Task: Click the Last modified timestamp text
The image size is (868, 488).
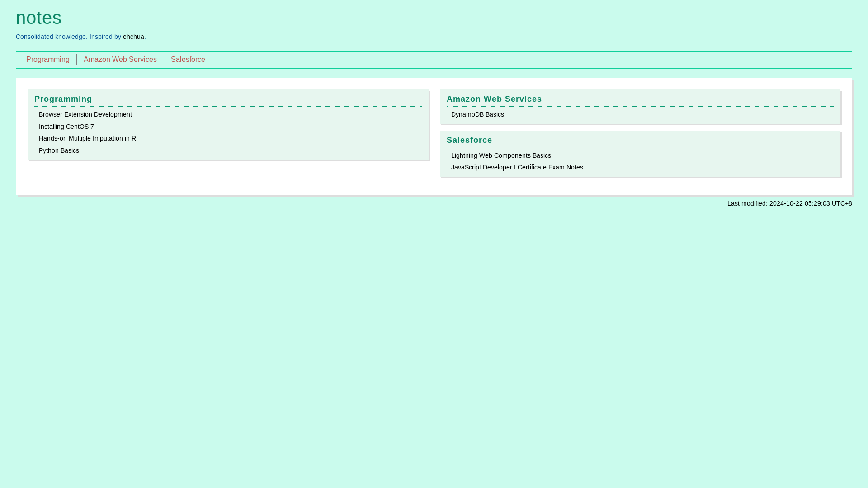Action: [x=789, y=203]
